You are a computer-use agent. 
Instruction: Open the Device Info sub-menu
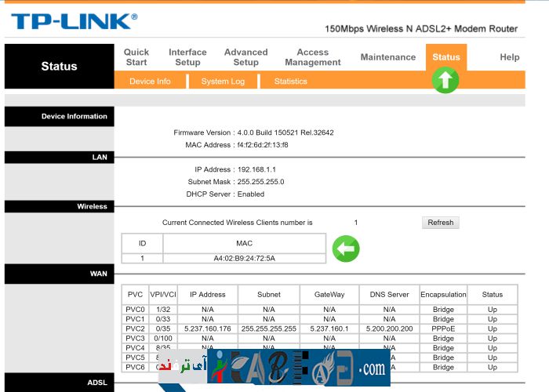[150, 82]
